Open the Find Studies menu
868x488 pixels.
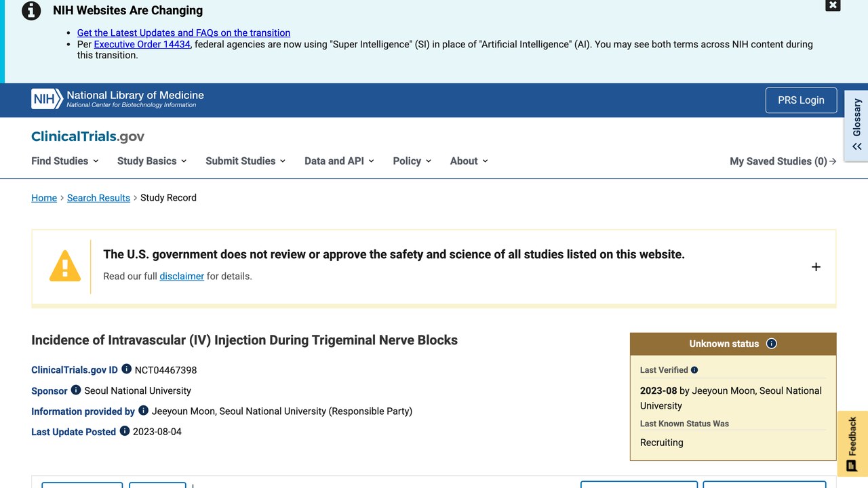pyautogui.click(x=65, y=161)
